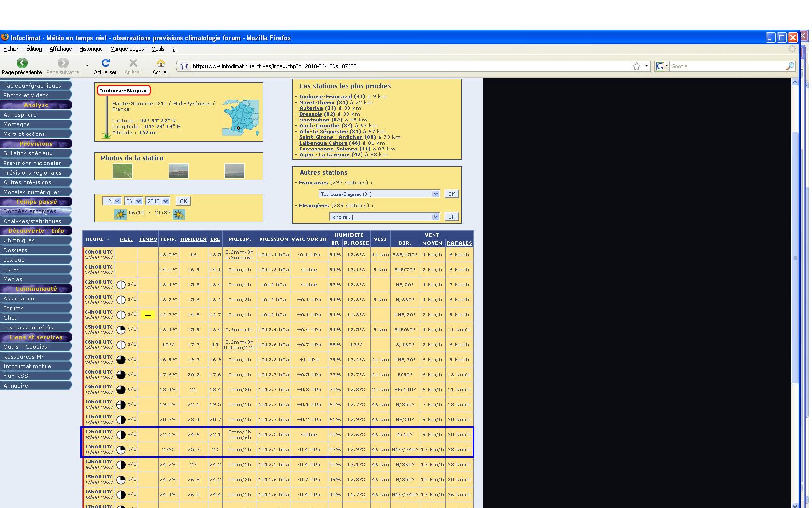Click the sunset sun icon beside 21:37
812x508 pixels.
click(179, 214)
